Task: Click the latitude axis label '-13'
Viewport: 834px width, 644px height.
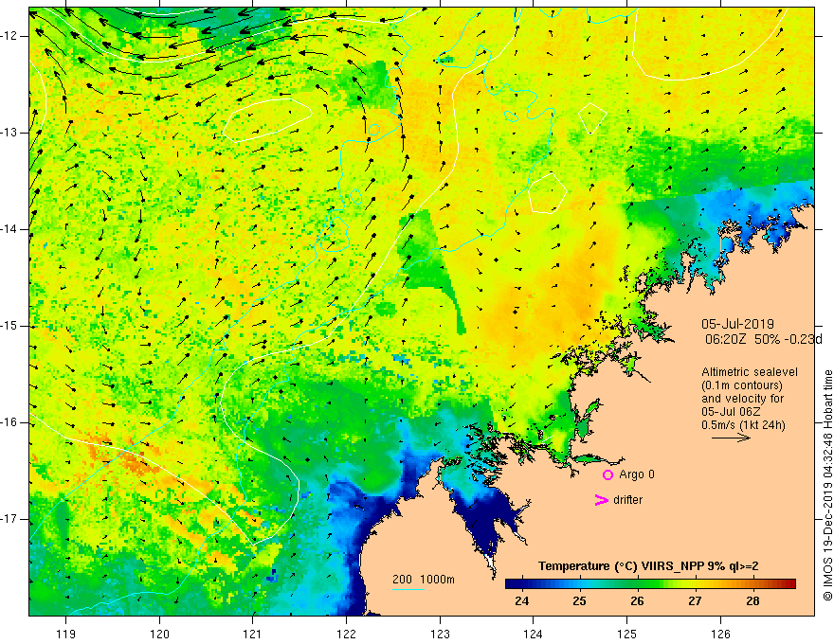Action: (9, 133)
